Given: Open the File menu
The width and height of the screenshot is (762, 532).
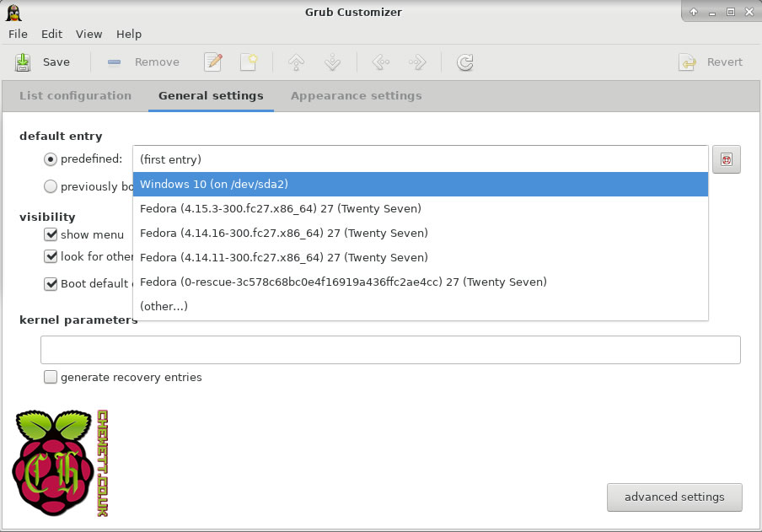Looking at the screenshot, I should click(x=18, y=34).
